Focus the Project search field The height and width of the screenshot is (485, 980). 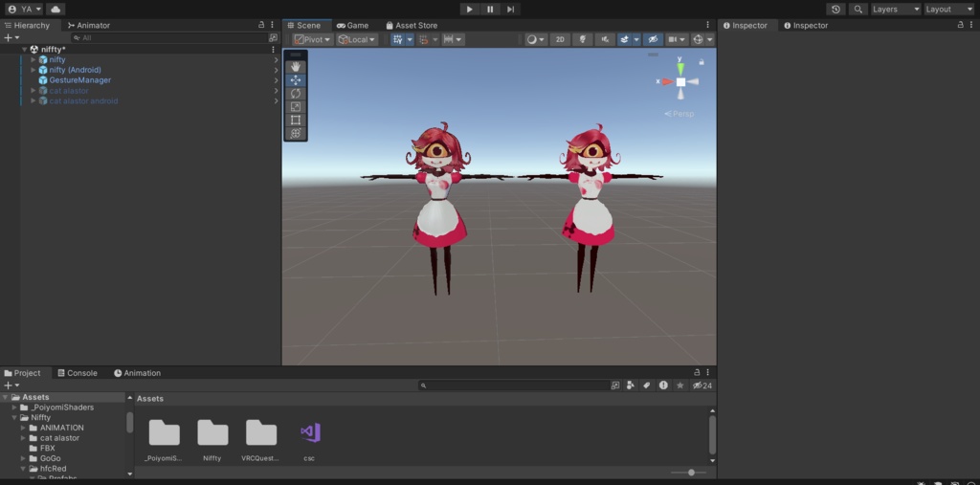[514, 386]
